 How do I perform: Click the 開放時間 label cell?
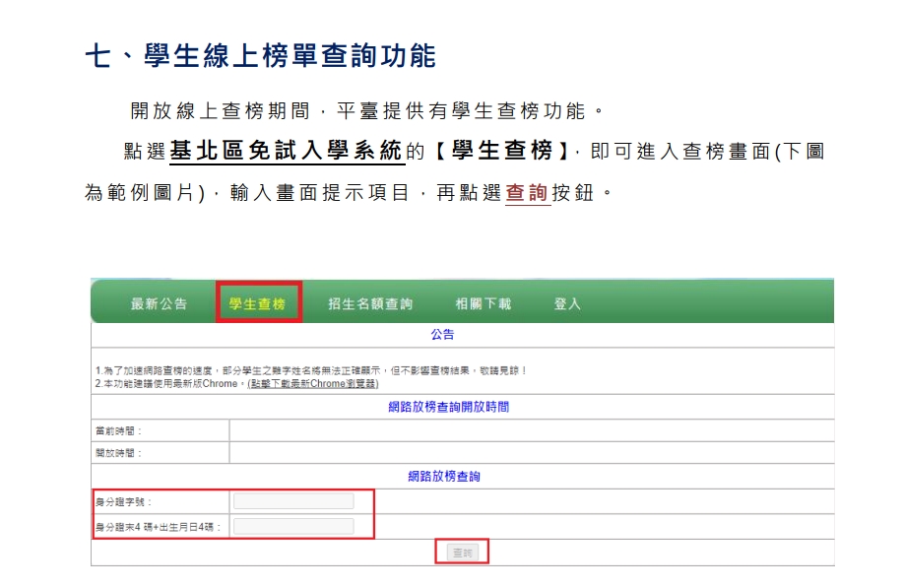point(161,453)
